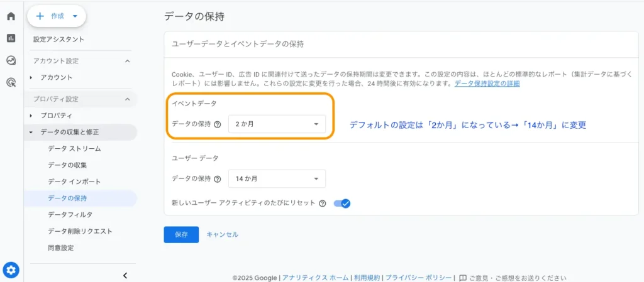Open the Reports bar chart icon
Viewport: 644px width, 282px height.
(x=11, y=38)
